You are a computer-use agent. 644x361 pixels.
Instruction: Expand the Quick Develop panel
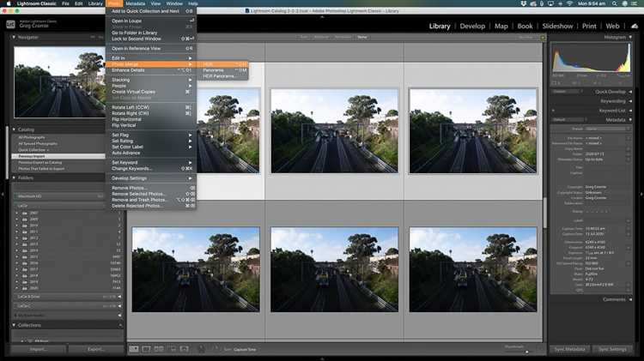click(630, 92)
